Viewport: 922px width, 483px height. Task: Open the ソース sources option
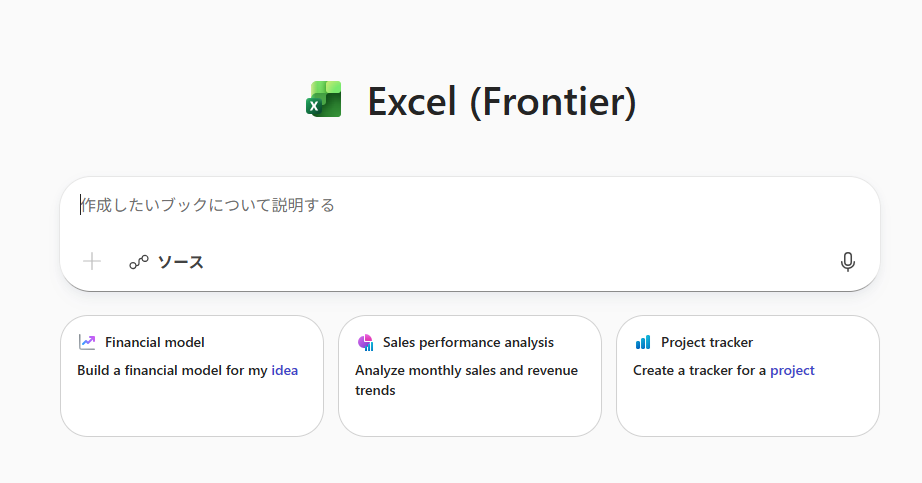(x=180, y=262)
